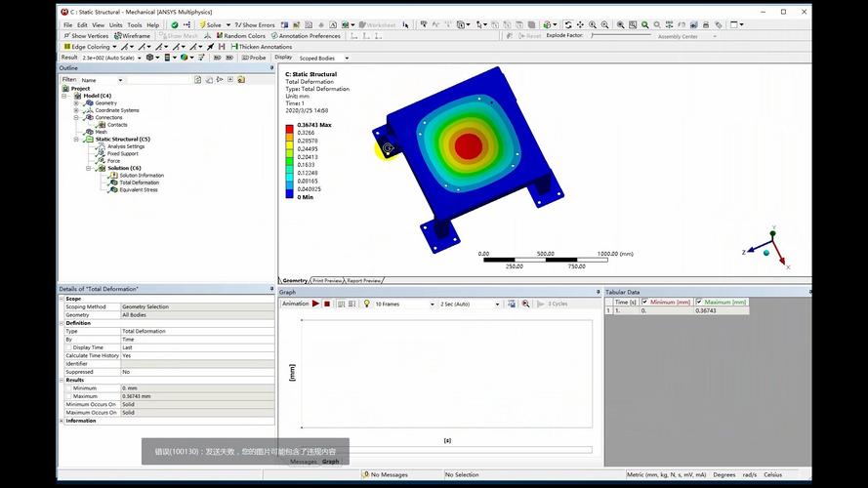Select Solution Information tree item
868x488 pixels.
tap(142, 176)
